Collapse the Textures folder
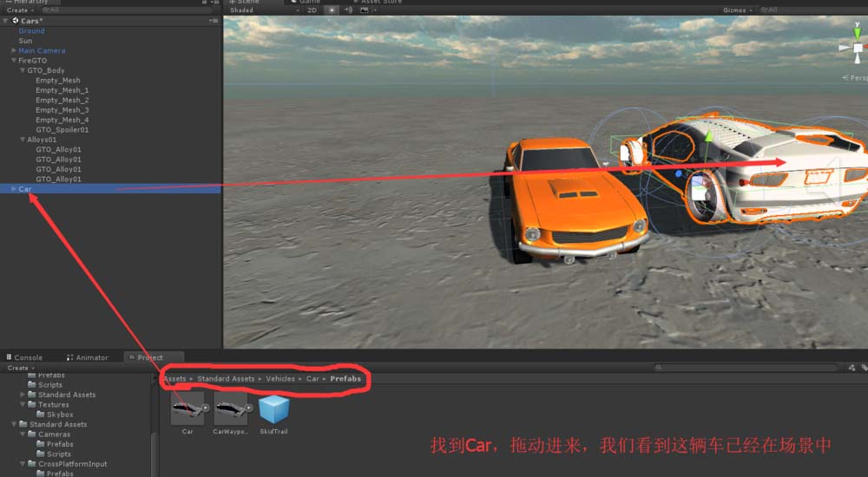 (x=23, y=404)
